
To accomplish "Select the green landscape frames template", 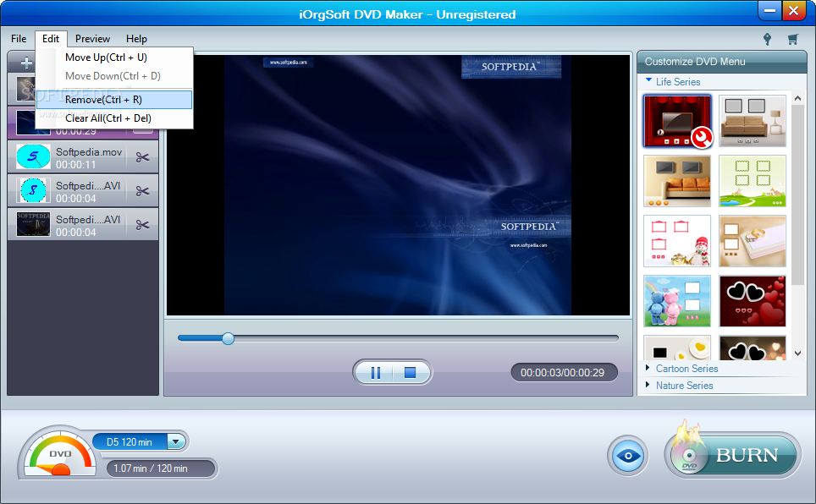I will [x=753, y=181].
